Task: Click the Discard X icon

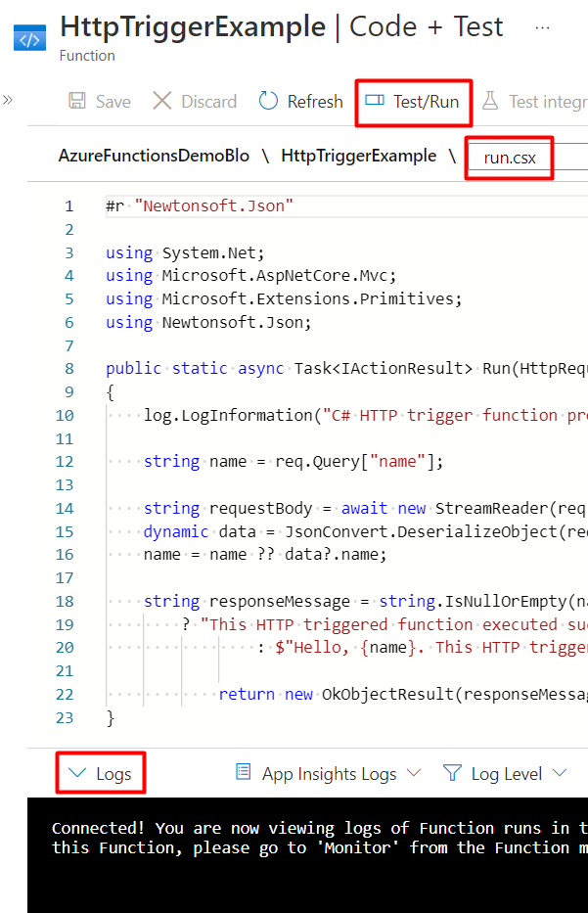Action: (161, 101)
